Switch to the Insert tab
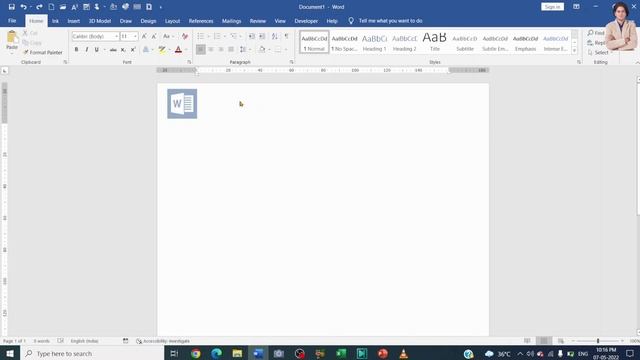The image size is (640, 360). pos(73,21)
